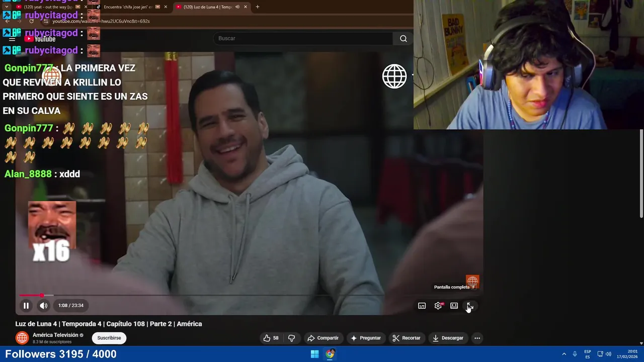Viewport: 644px width, 362px height.
Task: Click the page scrollbar thumb
Action: (641, 173)
